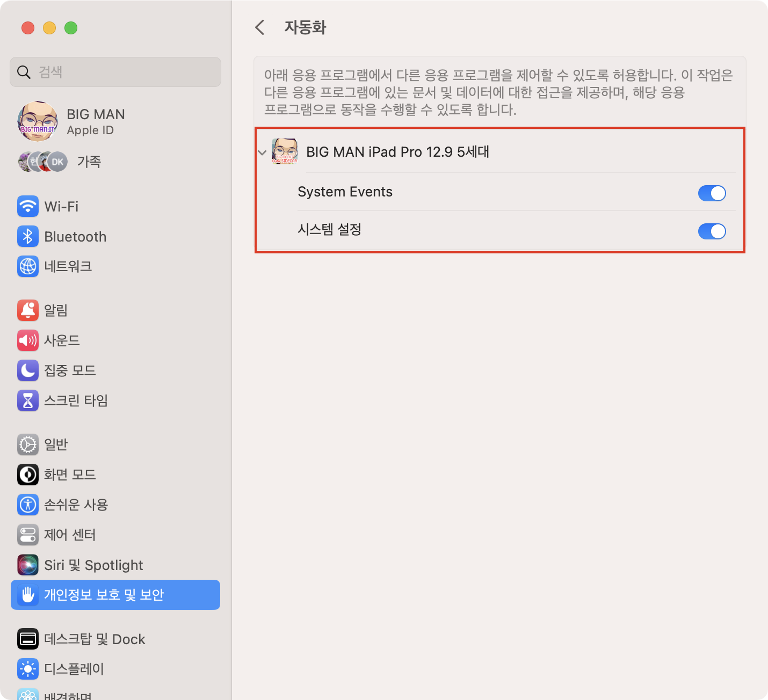Select 집중 모드 in the sidebar

[x=115, y=370]
